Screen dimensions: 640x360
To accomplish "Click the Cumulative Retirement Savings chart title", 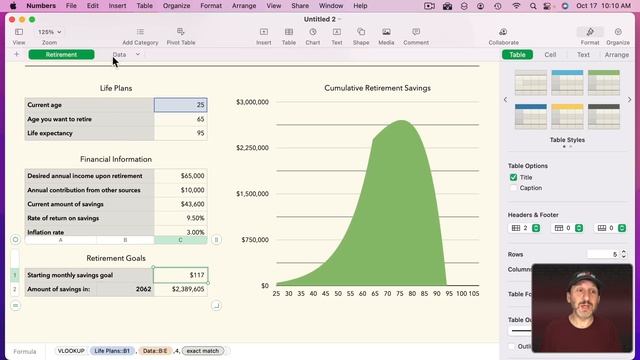I will point(377,88).
